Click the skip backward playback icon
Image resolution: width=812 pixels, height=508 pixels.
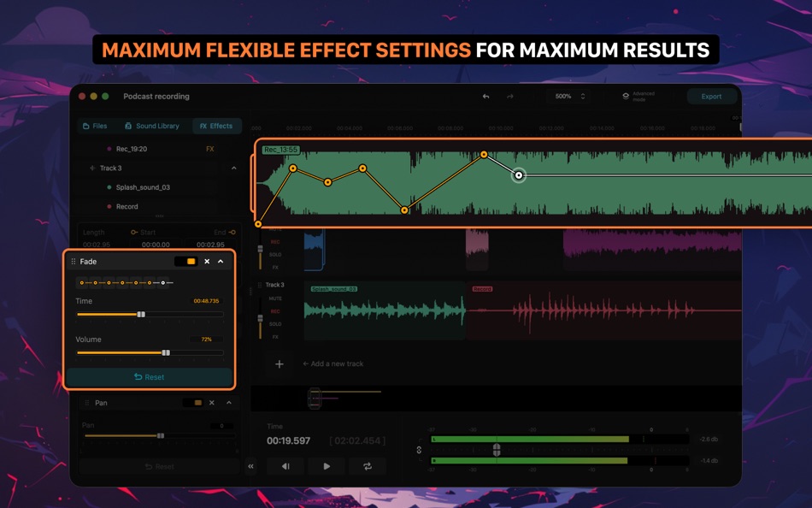coord(285,466)
